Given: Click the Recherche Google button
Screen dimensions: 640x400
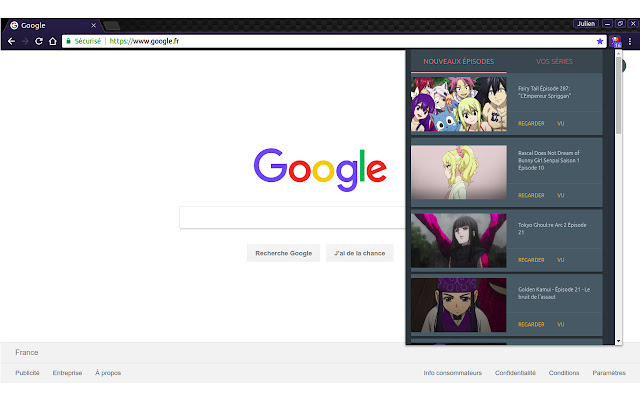Looking at the screenshot, I should (x=284, y=253).
